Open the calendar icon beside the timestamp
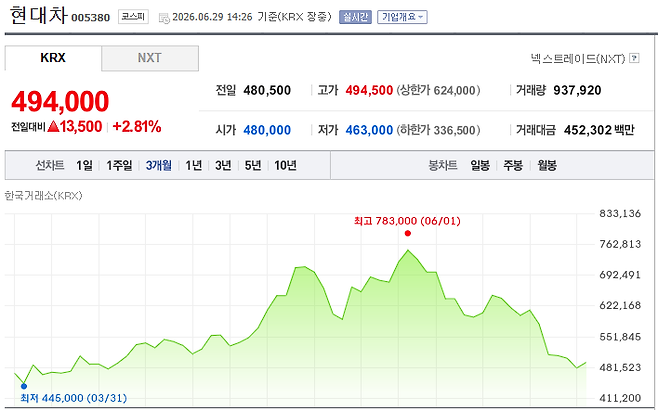Viewport: 658px width, 410px height. click(x=164, y=18)
